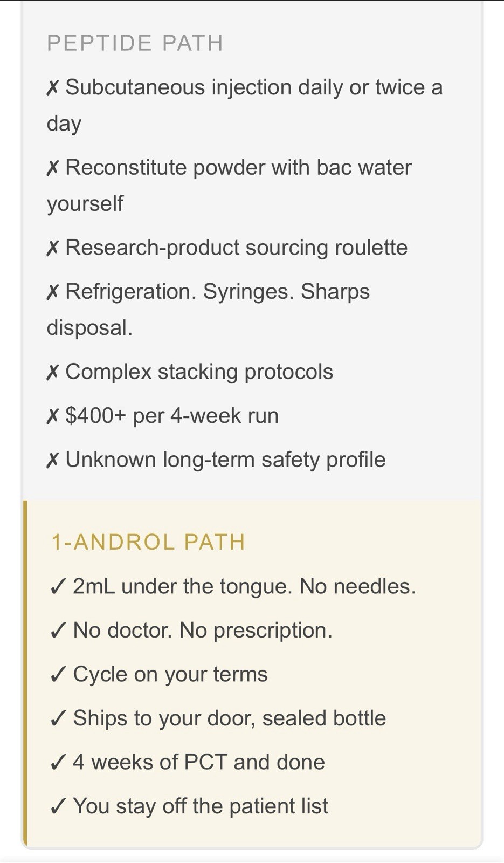
Task: Click the X mark beside Reconstitute powder
Action: tap(52, 168)
